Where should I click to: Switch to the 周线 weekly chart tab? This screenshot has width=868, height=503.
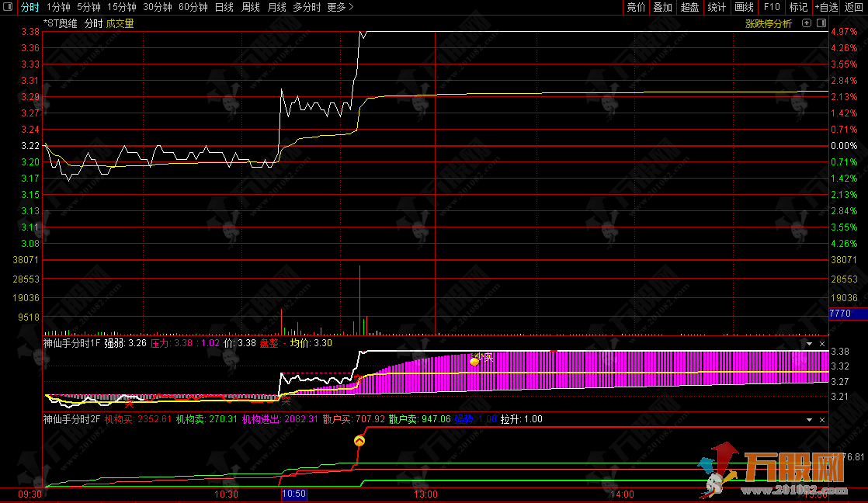(250, 7)
